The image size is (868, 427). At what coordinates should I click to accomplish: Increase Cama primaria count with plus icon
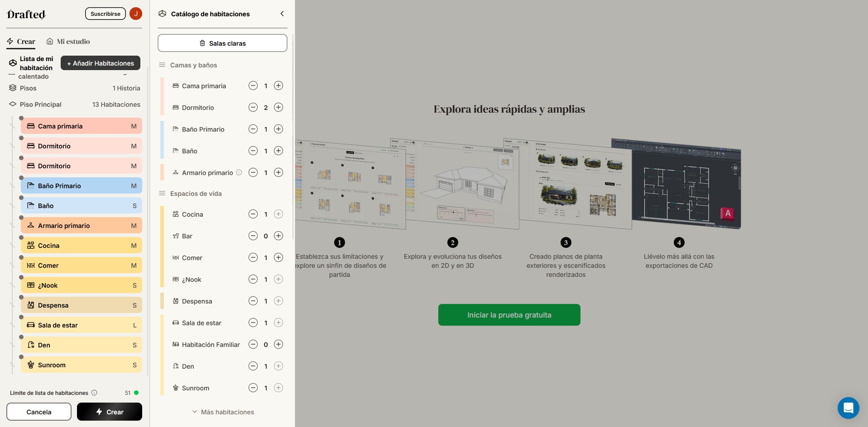[x=278, y=85]
